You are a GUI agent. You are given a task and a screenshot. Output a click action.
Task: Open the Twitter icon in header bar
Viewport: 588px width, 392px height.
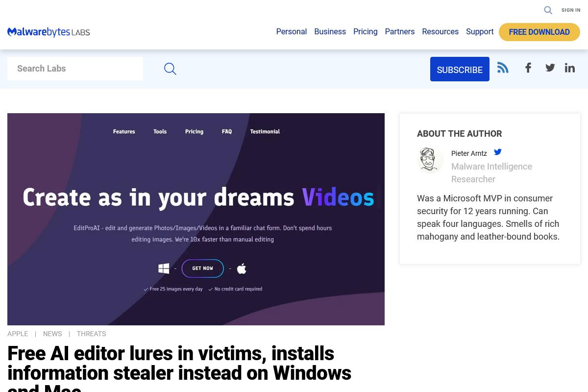click(550, 68)
